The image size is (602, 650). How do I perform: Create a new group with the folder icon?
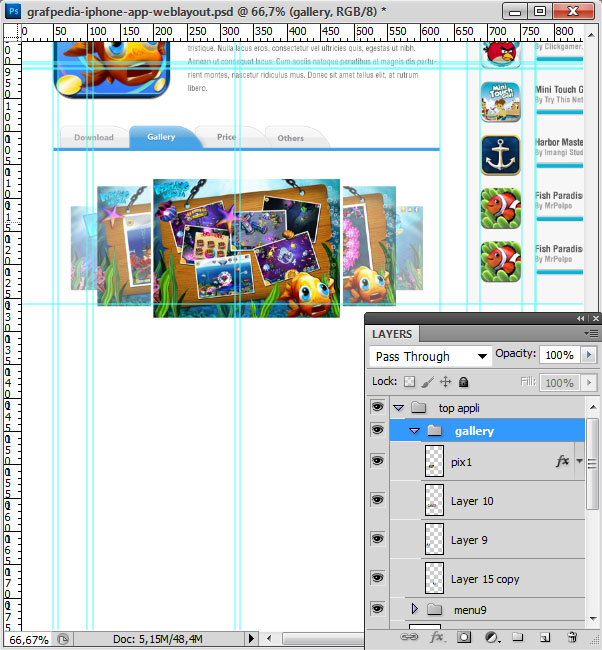(517, 637)
